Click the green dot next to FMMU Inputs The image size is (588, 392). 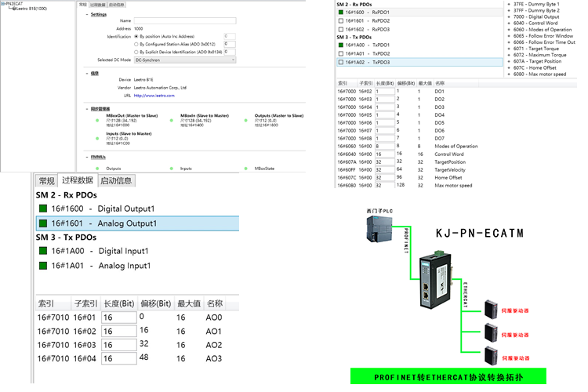click(172, 169)
